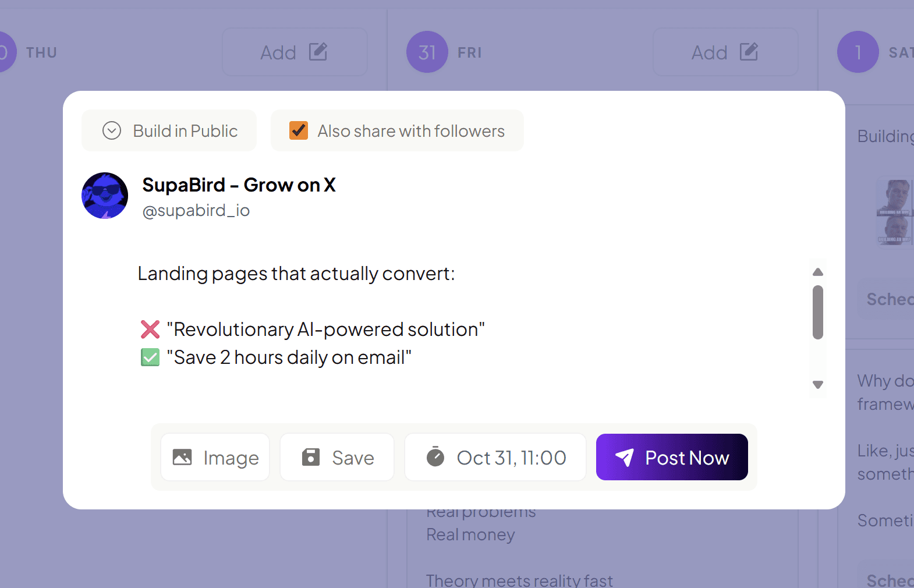Click the floppy disk icon on Save

coord(311,457)
